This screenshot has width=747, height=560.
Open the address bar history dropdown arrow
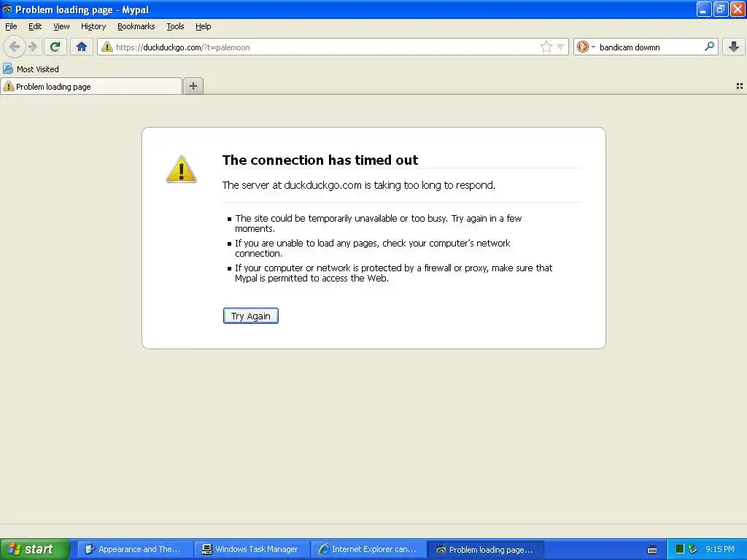coord(561,47)
